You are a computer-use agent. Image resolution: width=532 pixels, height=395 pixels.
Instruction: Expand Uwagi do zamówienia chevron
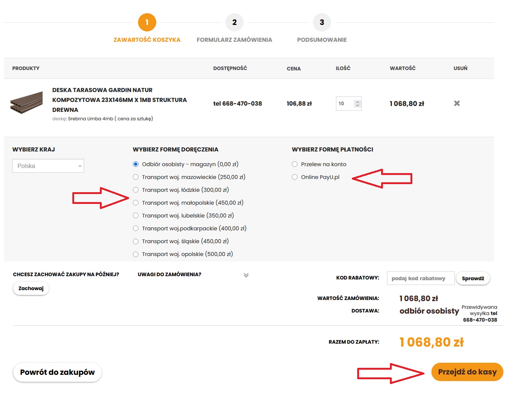point(246,275)
